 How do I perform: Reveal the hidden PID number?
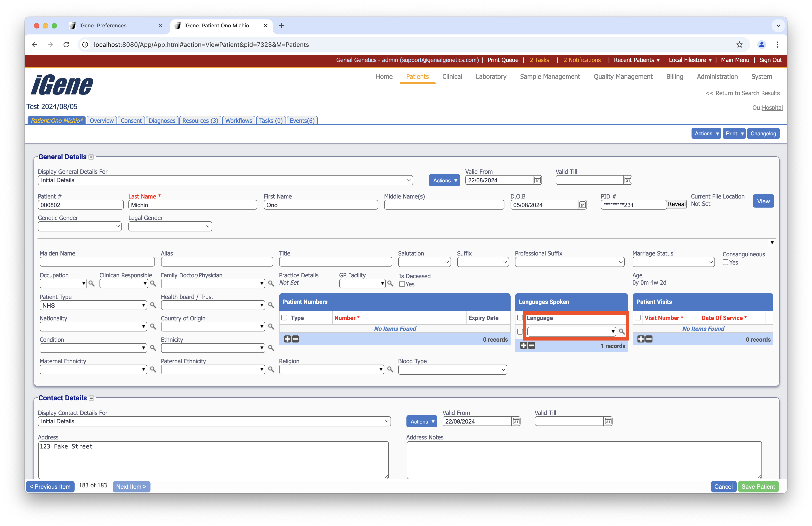[x=676, y=204]
